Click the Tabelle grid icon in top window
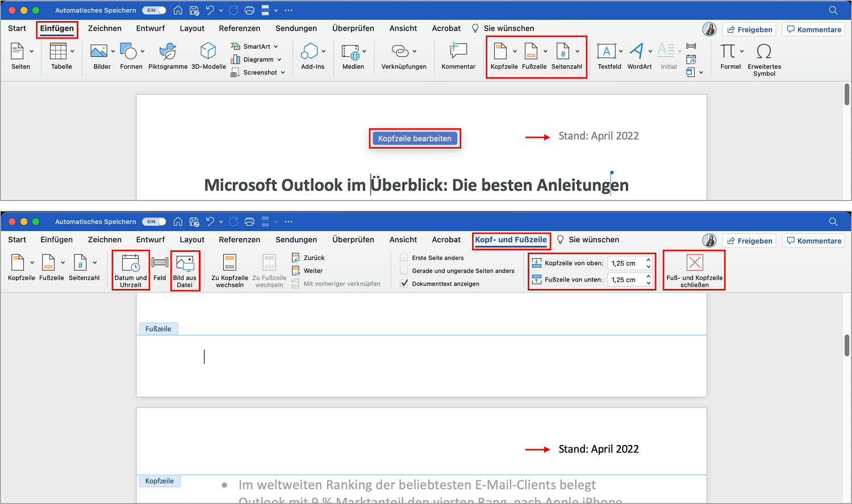 [58, 52]
